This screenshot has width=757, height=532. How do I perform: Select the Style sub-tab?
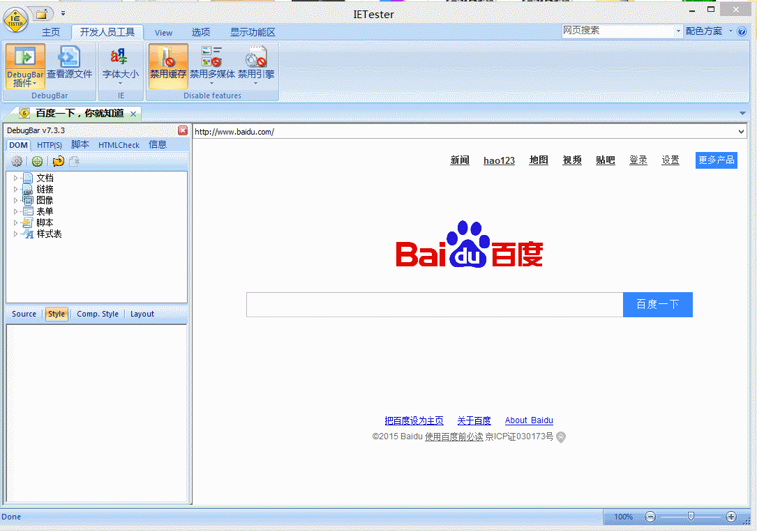(x=57, y=314)
